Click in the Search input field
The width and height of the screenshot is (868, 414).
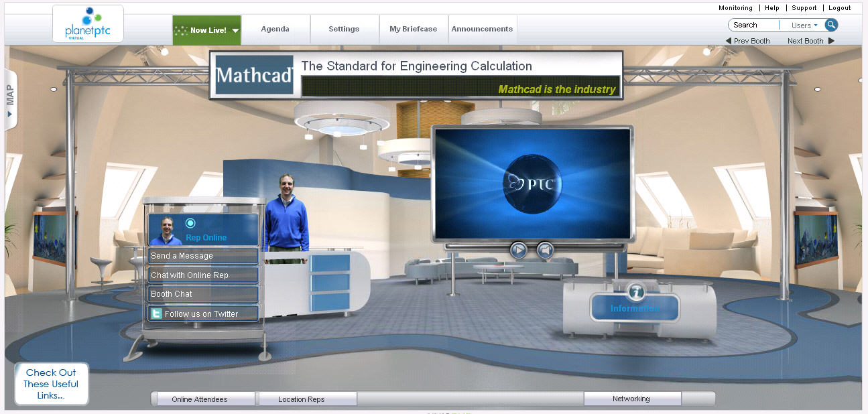pyautogui.click(x=753, y=25)
